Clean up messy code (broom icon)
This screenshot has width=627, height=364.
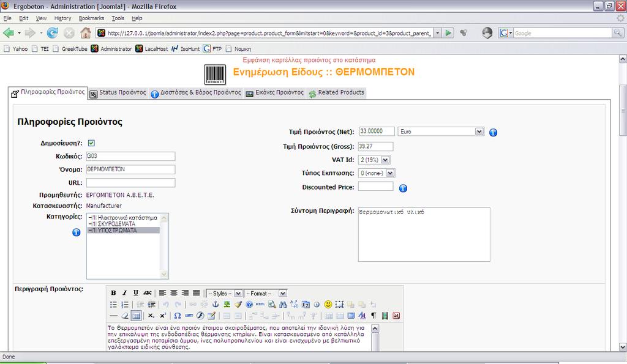(238, 305)
